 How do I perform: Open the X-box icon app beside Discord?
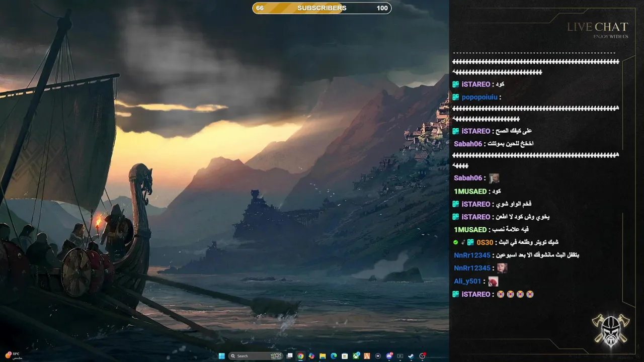(x=400, y=356)
